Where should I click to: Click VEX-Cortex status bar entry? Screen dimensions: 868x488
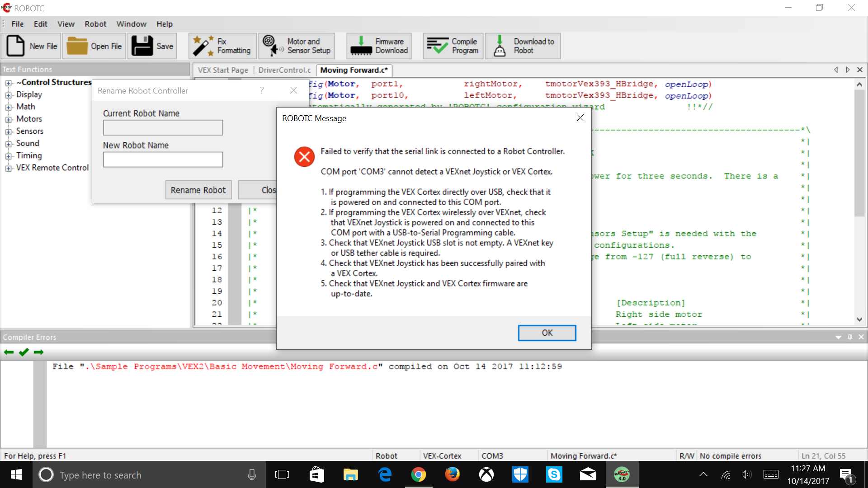[442, 455]
